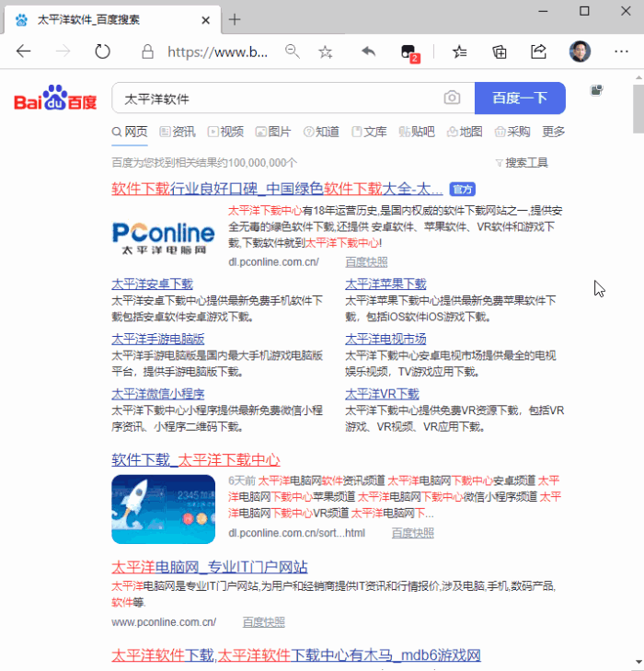
Task: Open the 太平洋电视市场 link
Action: (385, 339)
